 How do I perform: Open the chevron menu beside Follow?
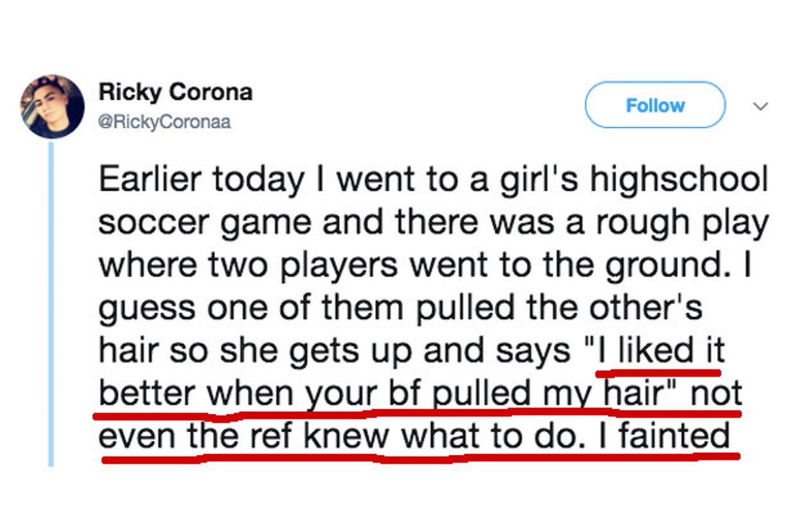[x=761, y=106]
